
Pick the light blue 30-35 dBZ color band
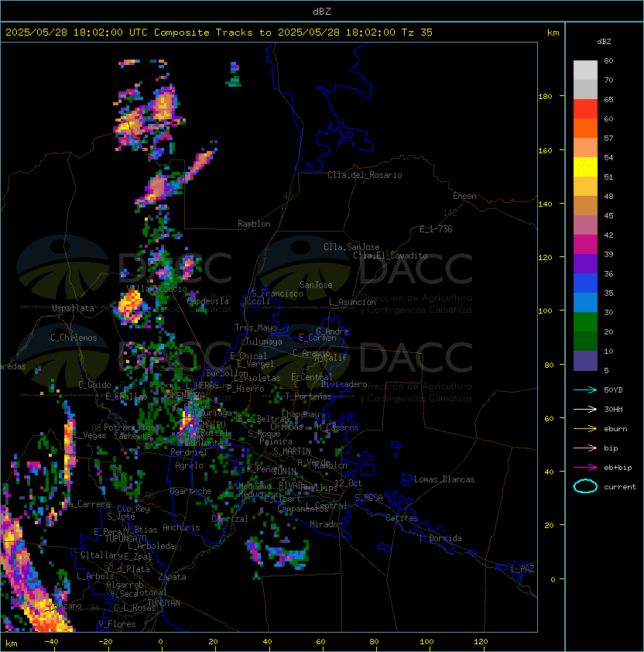point(585,302)
